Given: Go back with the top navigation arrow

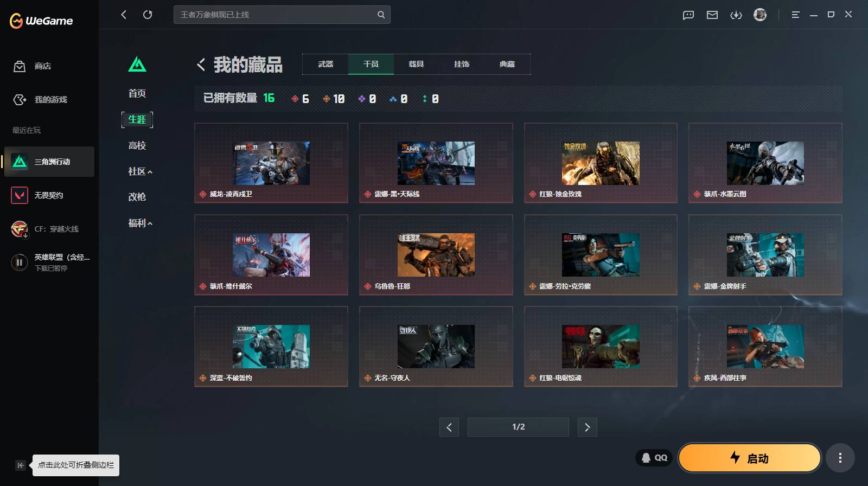Looking at the screenshot, I should 124,15.
